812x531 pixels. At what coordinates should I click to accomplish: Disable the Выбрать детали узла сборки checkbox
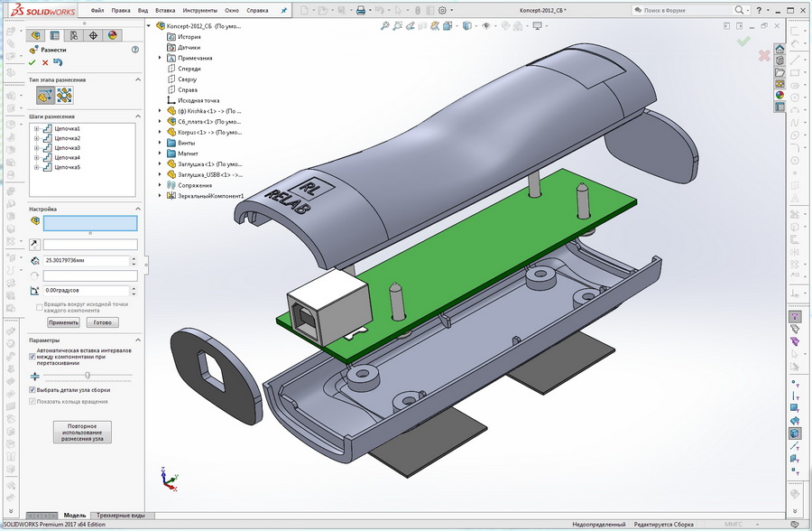32,389
